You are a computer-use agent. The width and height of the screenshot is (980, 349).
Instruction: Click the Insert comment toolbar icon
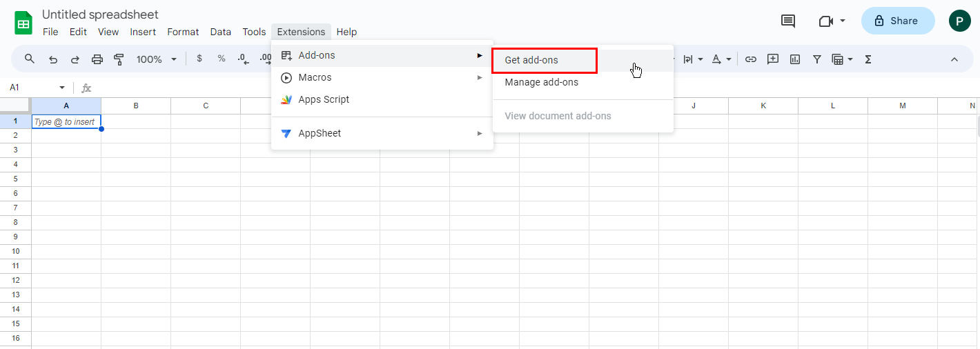click(x=773, y=59)
